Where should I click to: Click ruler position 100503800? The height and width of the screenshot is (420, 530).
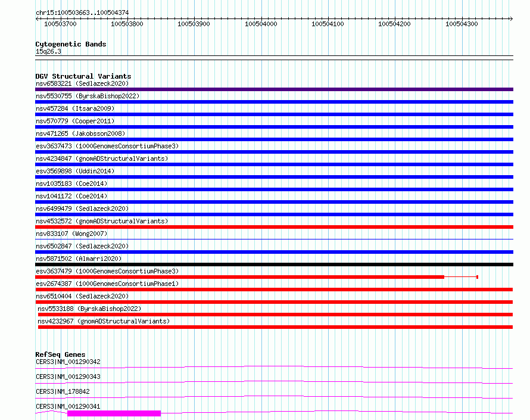point(127,24)
